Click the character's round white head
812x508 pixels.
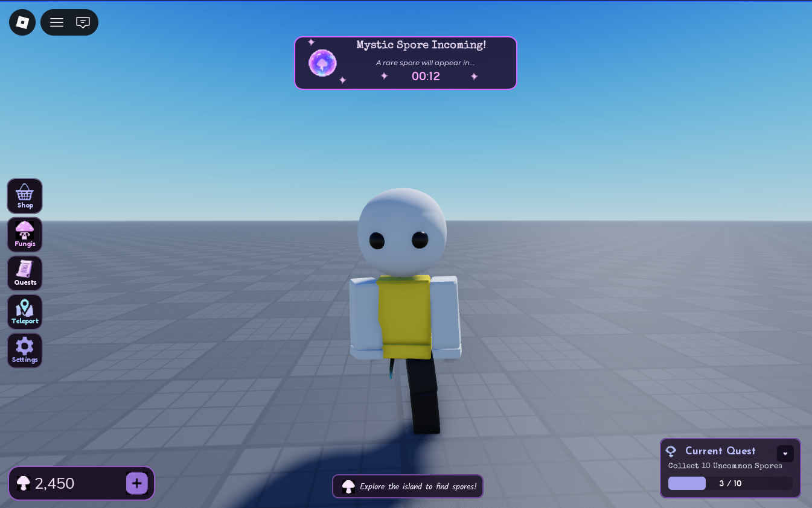[x=402, y=232]
